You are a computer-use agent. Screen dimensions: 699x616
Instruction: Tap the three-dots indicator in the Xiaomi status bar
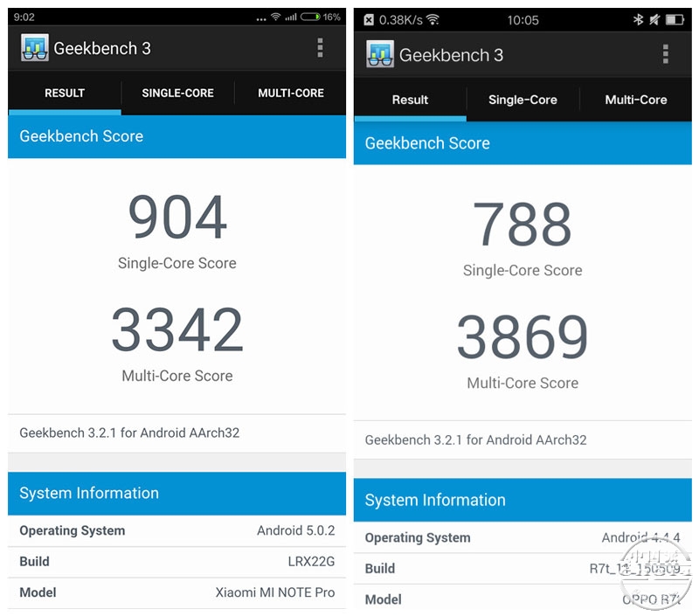coord(261,19)
